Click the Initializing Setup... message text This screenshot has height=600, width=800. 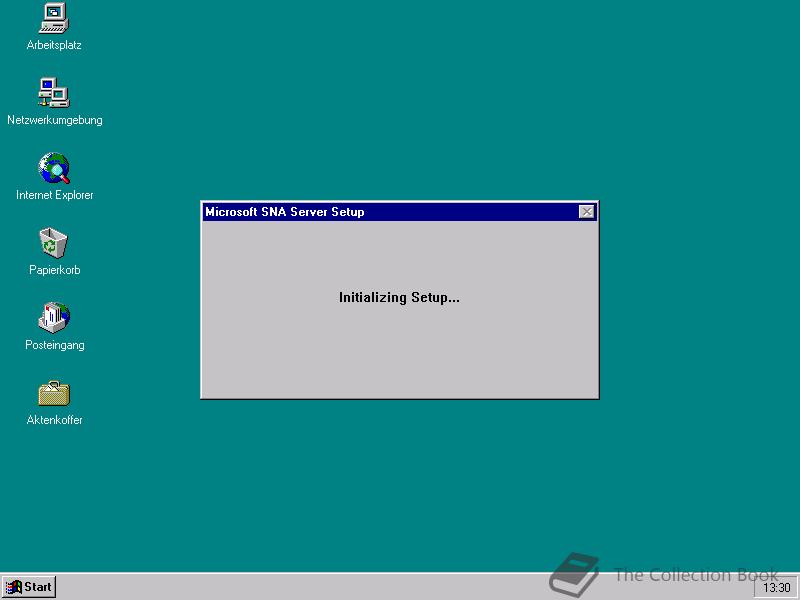[399, 297]
